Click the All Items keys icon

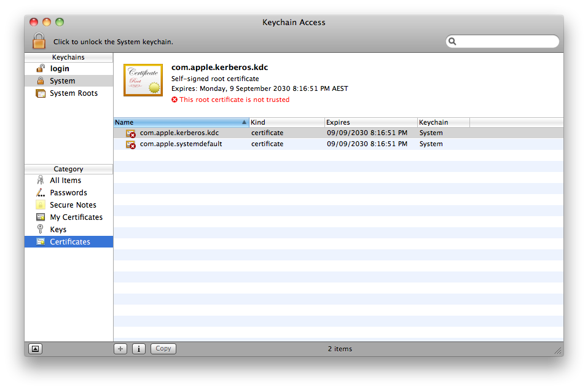coord(41,181)
